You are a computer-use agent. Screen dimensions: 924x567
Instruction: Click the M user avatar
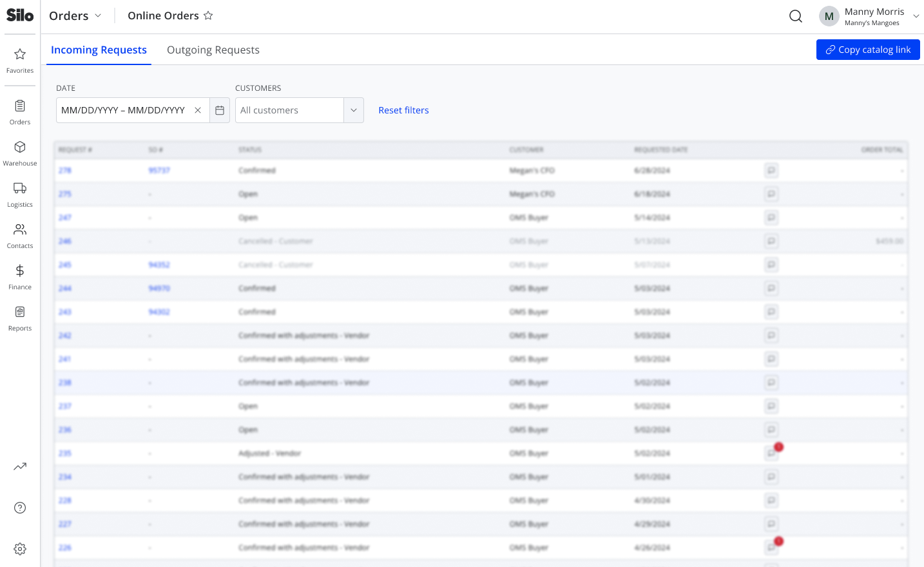pyautogui.click(x=829, y=16)
